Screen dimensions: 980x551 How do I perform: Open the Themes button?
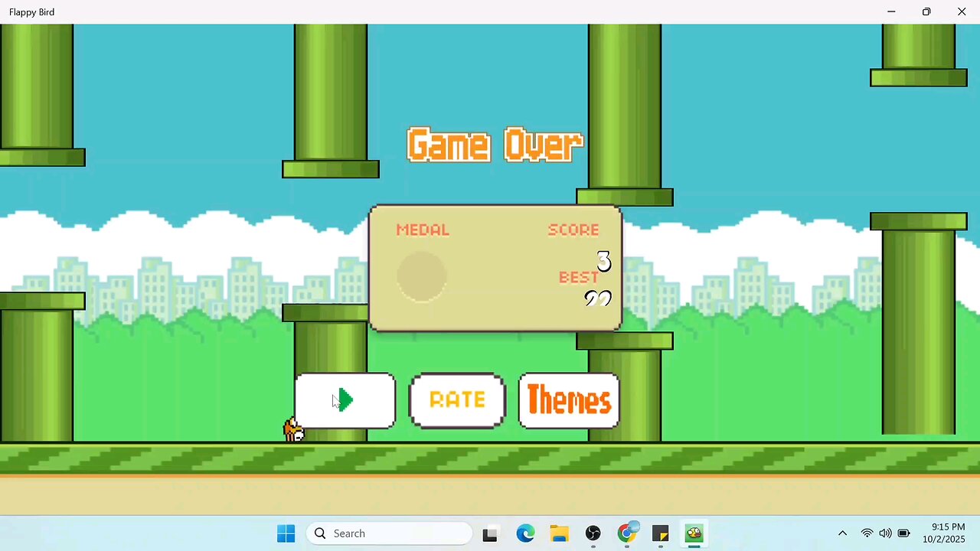(569, 400)
